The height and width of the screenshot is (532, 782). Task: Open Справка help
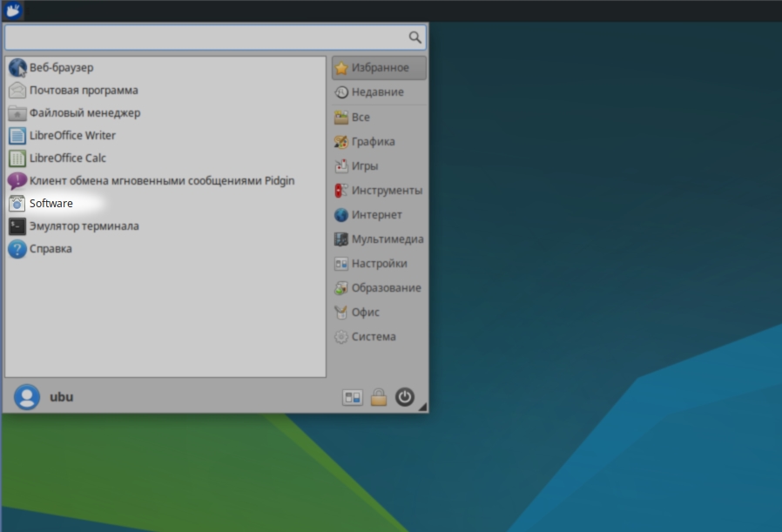tap(165, 249)
